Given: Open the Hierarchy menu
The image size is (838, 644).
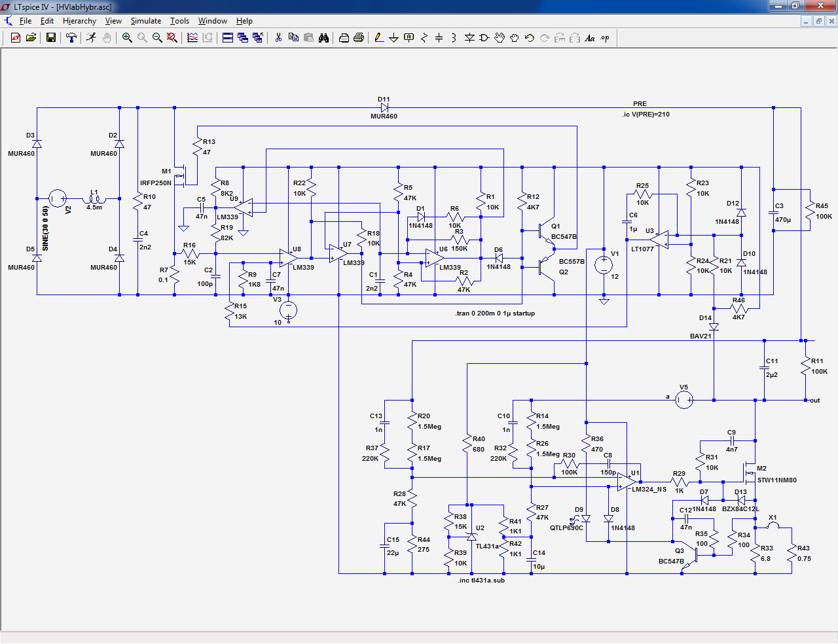Looking at the screenshot, I should [79, 21].
